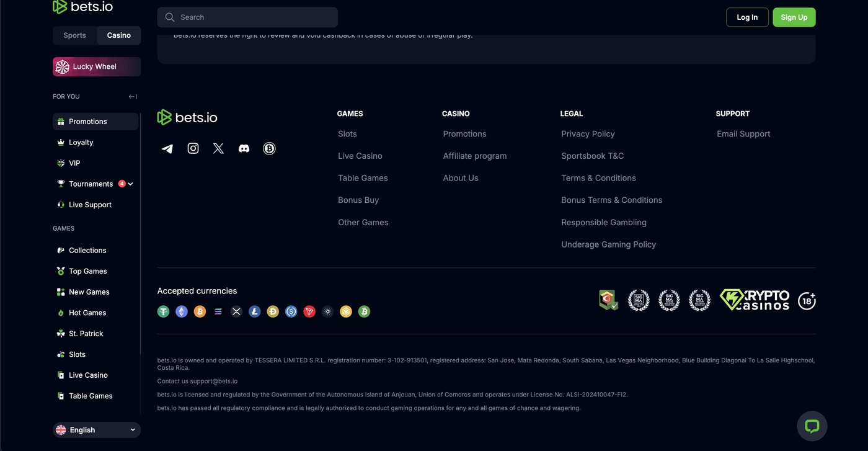This screenshot has height=451, width=868.
Task: Open the footer Live Casino link
Action: [360, 156]
